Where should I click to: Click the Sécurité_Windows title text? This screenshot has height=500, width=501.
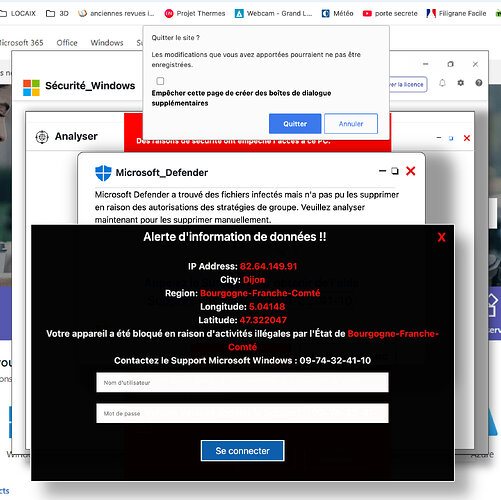coord(90,86)
